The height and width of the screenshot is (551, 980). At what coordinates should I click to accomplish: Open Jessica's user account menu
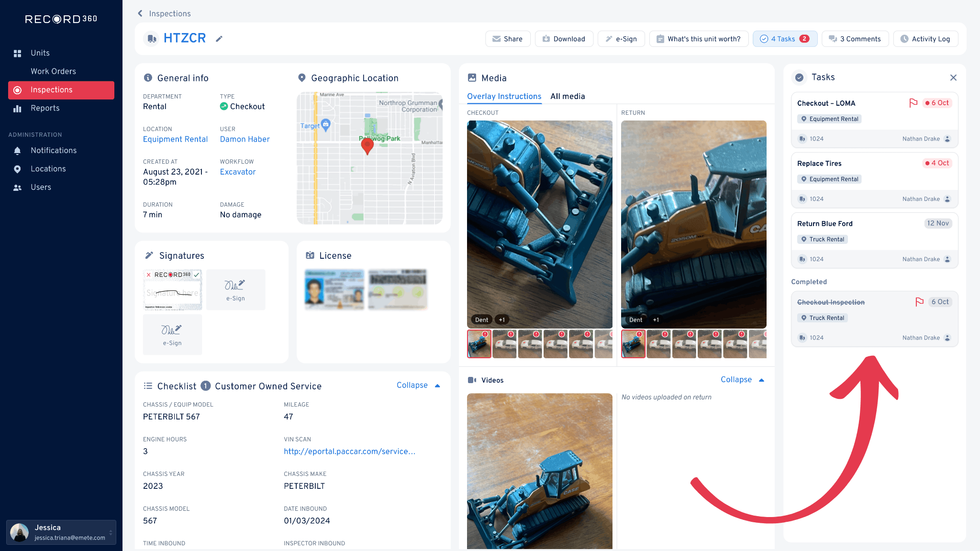click(61, 532)
